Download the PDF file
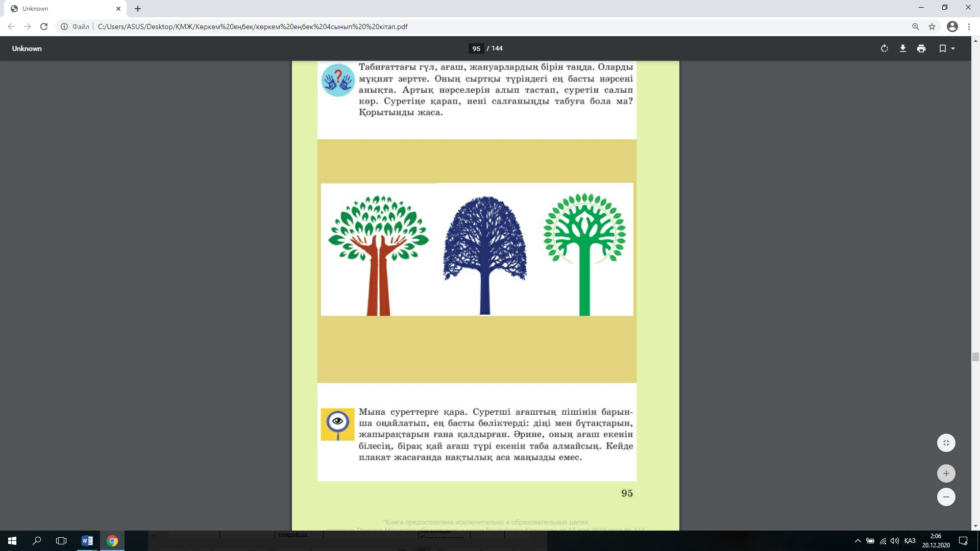The height and width of the screenshot is (551, 980). pos(902,48)
